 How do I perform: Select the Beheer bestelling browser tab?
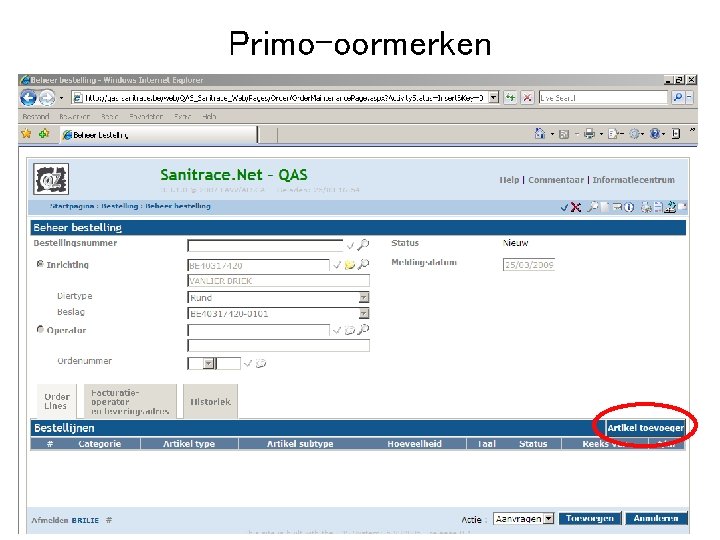pos(158,135)
